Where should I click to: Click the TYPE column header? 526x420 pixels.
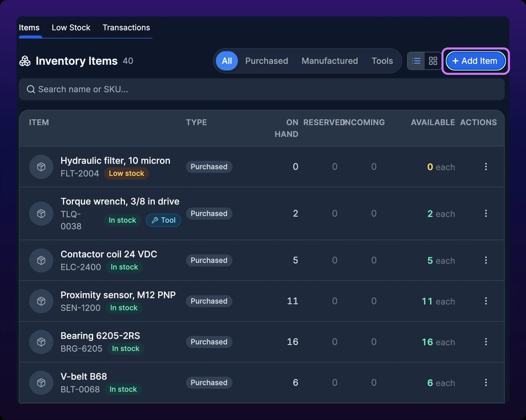point(197,122)
